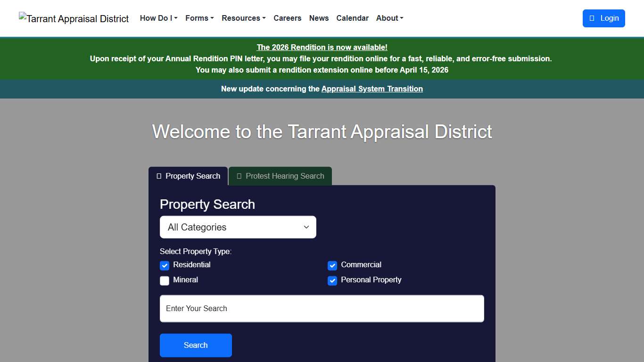Screen dimensions: 644x362
Task: Open the All Categories dropdown
Action: click(238, 227)
